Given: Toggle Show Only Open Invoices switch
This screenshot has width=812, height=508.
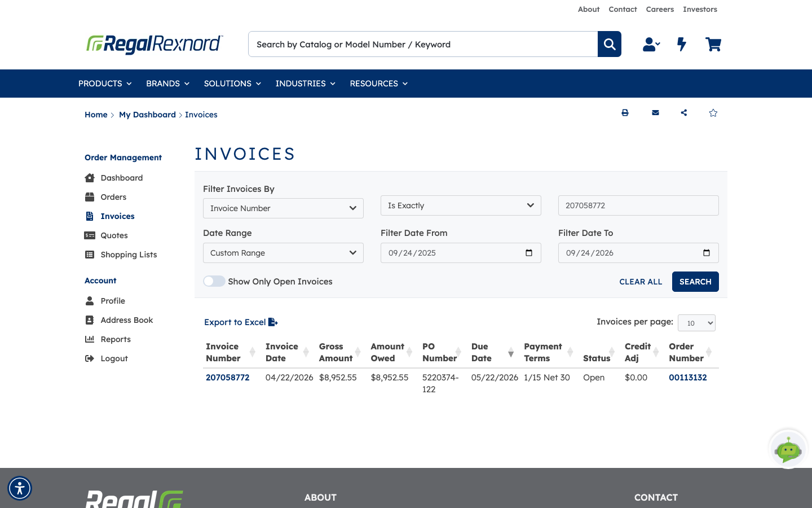Looking at the screenshot, I should click(214, 281).
